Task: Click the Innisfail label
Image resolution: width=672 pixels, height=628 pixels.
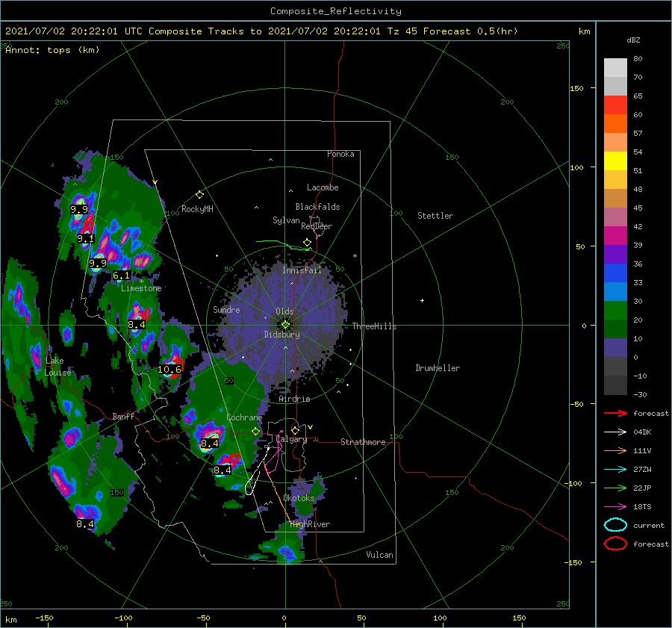Action: point(302,270)
